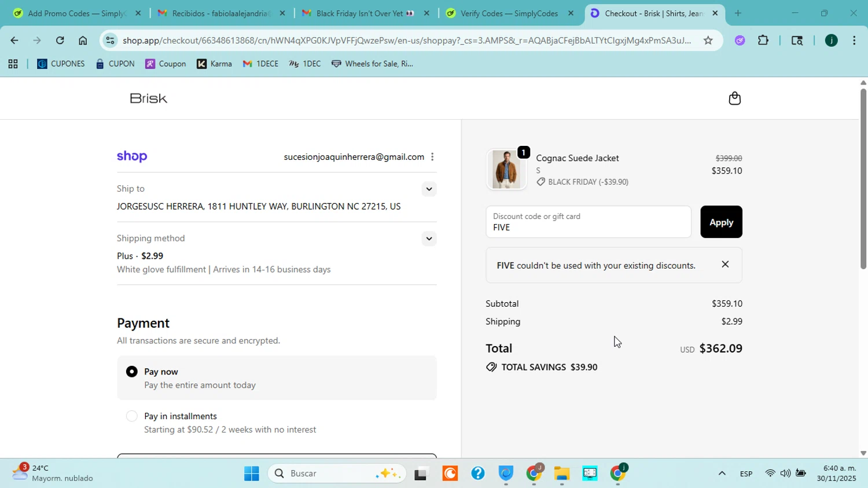Apply the discount code
The width and height of the screenshot is (868, 488).
[721, 222]
